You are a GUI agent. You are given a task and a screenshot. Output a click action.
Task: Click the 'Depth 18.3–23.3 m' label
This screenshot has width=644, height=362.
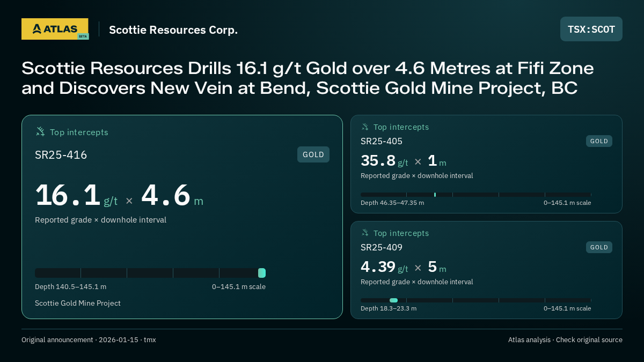click(x=389, y=308)
